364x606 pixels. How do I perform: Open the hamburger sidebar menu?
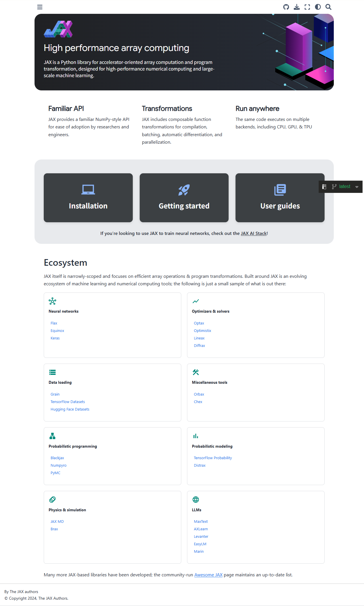tap(40, 7)
